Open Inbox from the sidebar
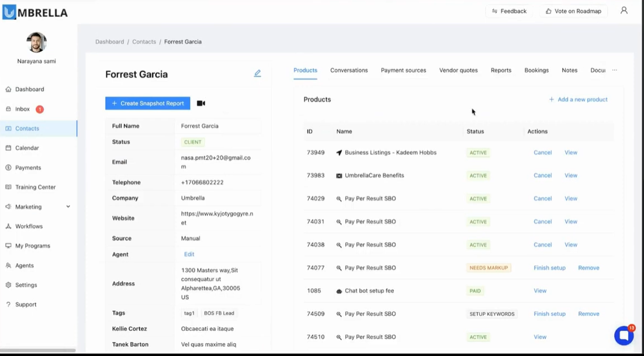 click(22, 109)
